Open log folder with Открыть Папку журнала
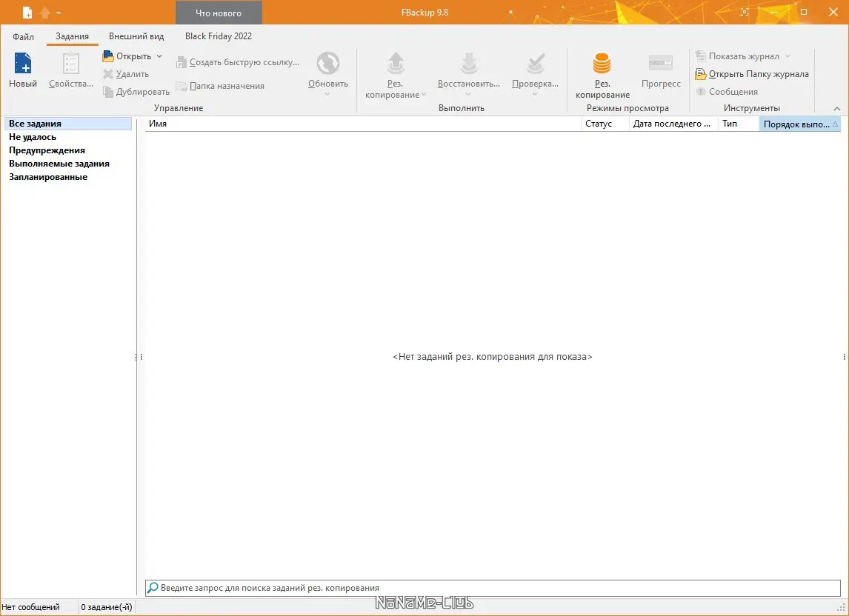 [x=752, y=73]
